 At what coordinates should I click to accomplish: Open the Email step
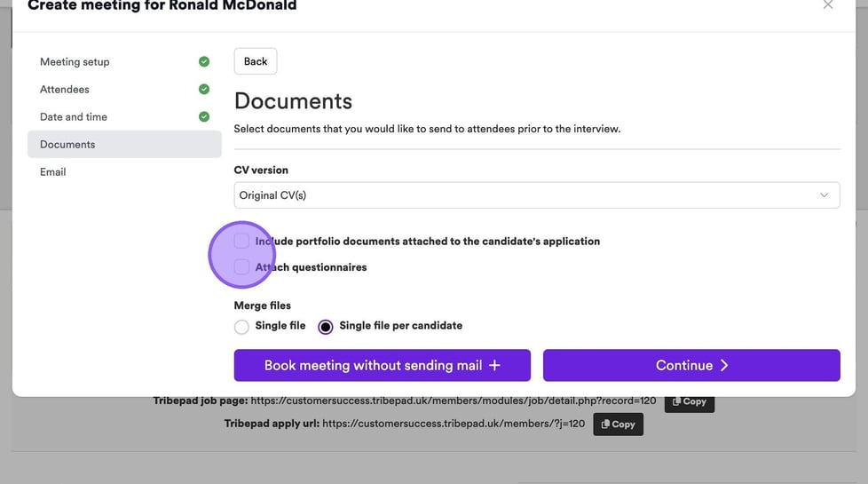53,172
